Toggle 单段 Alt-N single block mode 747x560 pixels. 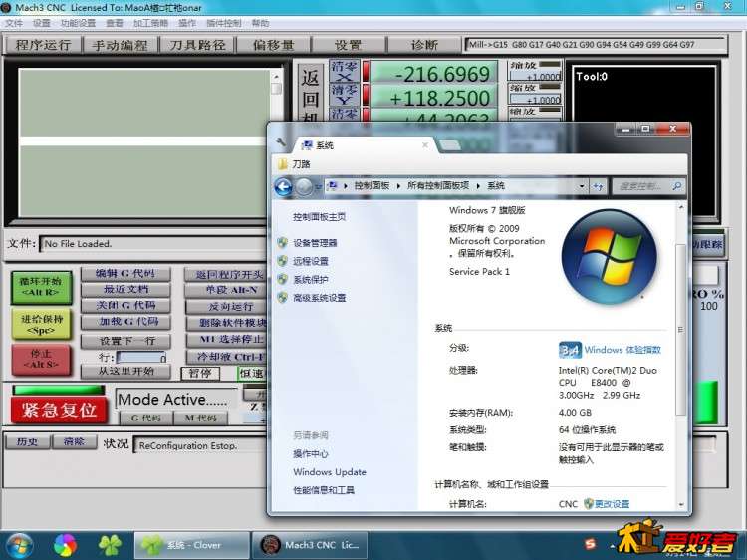(227, 290)
